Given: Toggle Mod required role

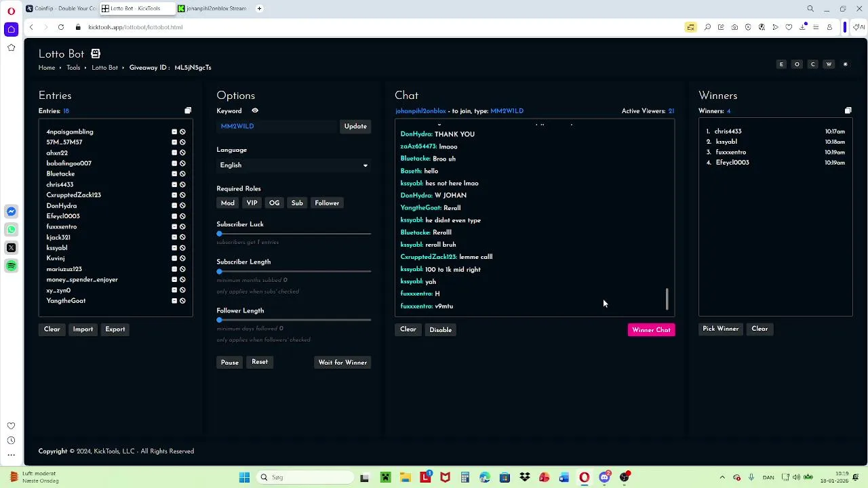Looking at the screenshot, I should pos(228,203).
